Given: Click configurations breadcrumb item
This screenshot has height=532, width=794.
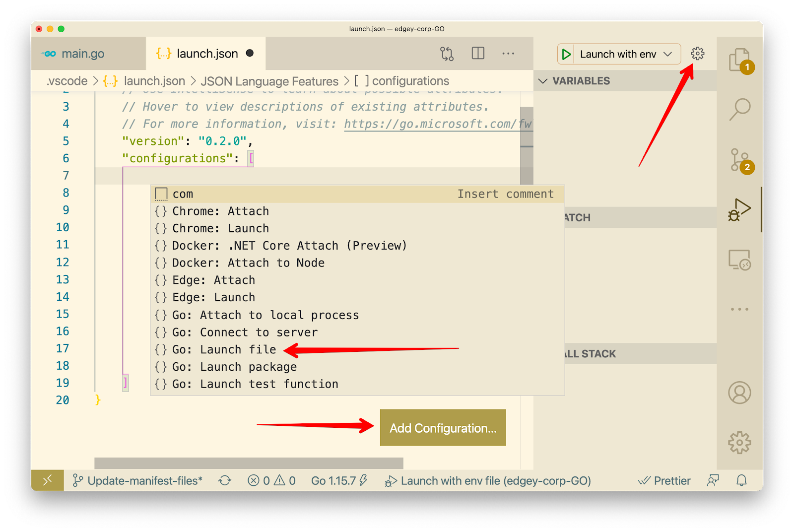Looking at the screenshot, I should tap(410, 81).
